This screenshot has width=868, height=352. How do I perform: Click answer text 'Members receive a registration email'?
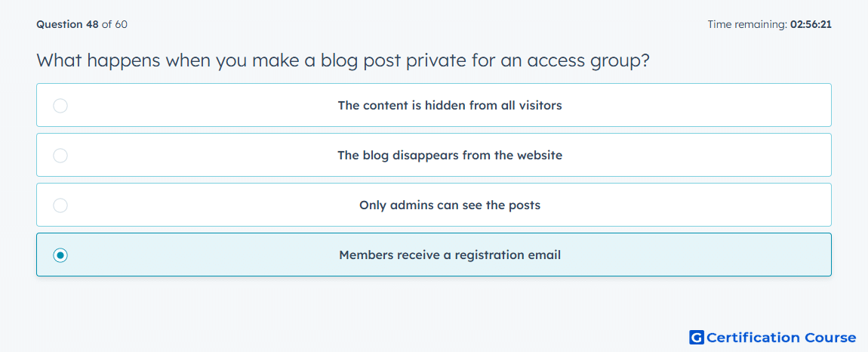pyautogui.click(x=450, y=255)
